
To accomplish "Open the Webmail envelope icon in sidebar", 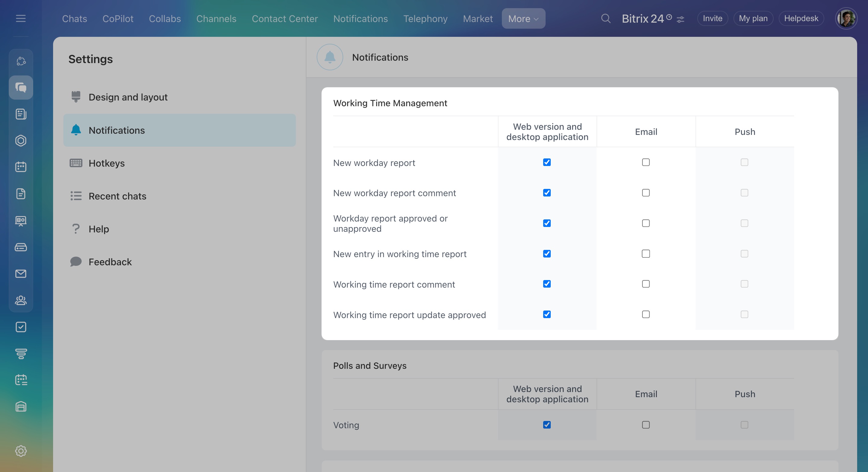I will point(21,273).
